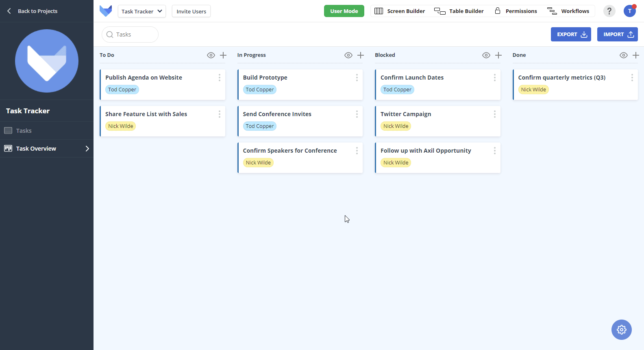
Task: Open the Tasks page in the sidebar
Action: pos(47,131)
